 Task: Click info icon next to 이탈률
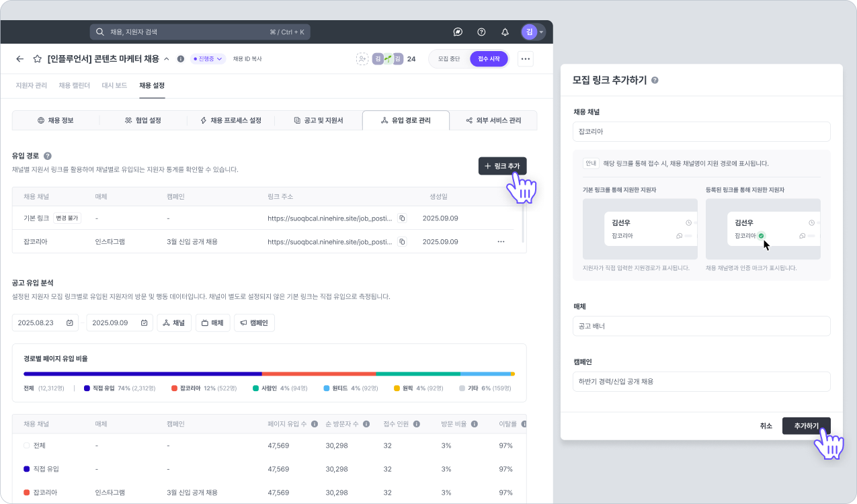[524, 424]
